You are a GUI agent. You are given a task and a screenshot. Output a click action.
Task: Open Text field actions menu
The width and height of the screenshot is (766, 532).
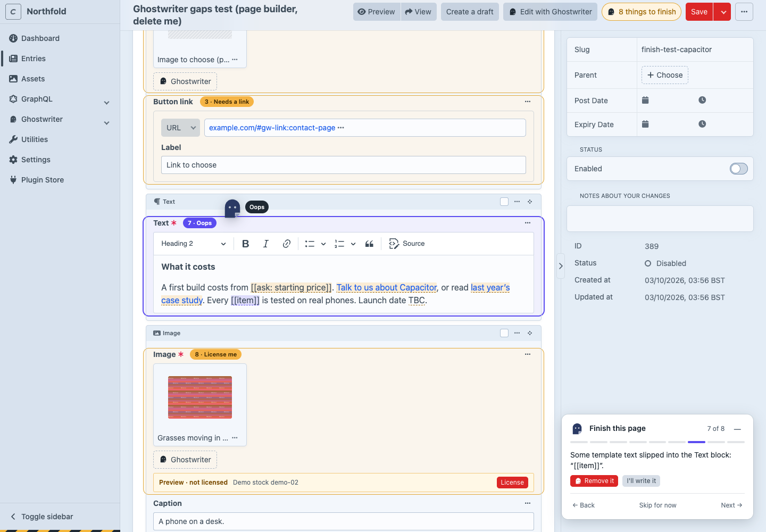pyautogui.click(x=528, y=223)
